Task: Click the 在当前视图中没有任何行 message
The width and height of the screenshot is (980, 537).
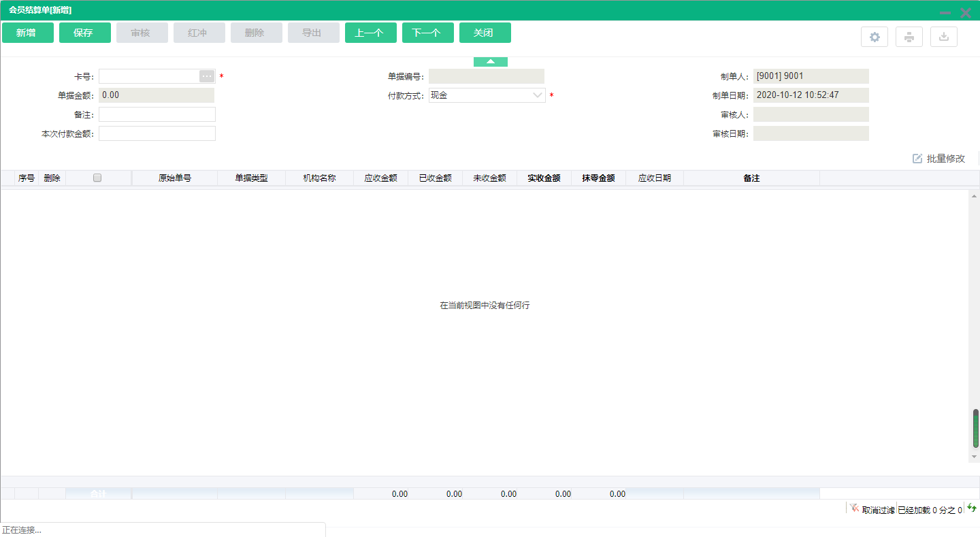Action: pos(485,306)
